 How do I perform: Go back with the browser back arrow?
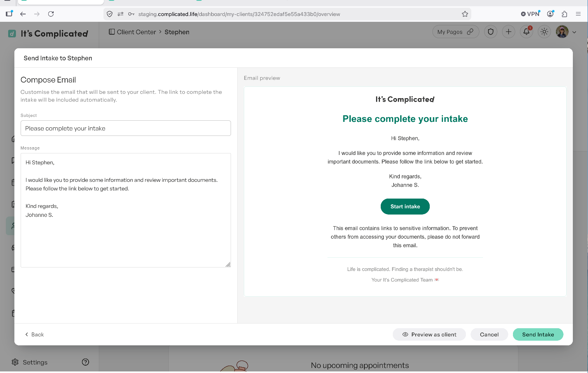(x=23, y=14)
